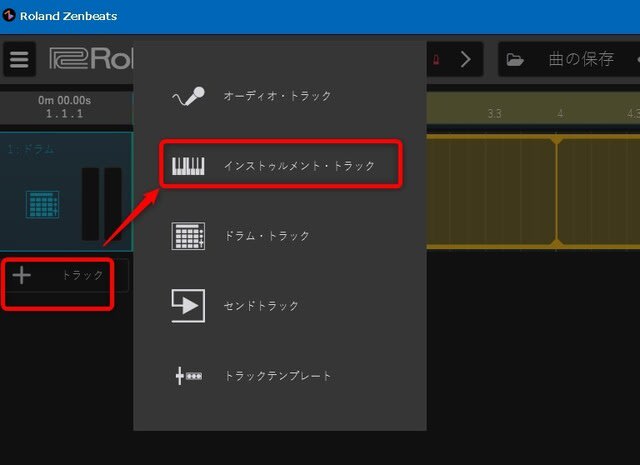Choose ドラム・トラック menu entry
This screenshot has height=465, width=640.
point(267,236)
